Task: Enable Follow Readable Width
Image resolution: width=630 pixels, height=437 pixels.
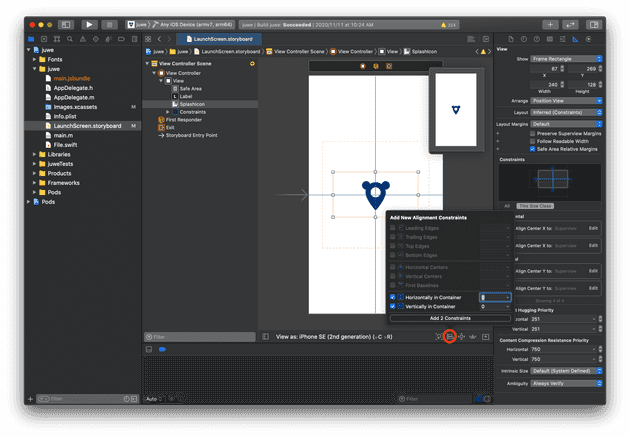Action: coord(532,141)
